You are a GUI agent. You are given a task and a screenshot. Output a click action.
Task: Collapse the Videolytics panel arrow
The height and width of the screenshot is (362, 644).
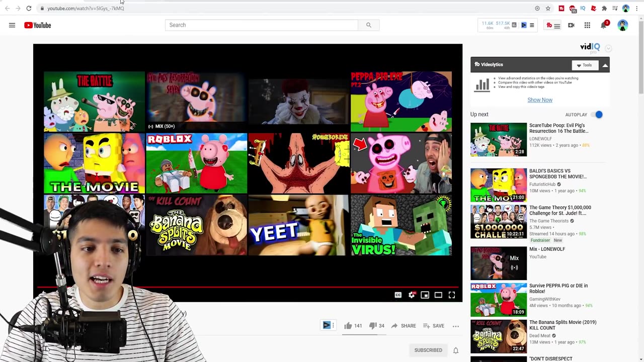[x=605, y=65]
